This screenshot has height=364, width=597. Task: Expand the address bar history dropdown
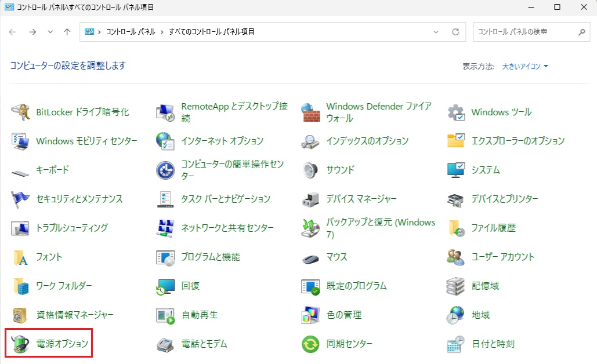click(436, 32)
